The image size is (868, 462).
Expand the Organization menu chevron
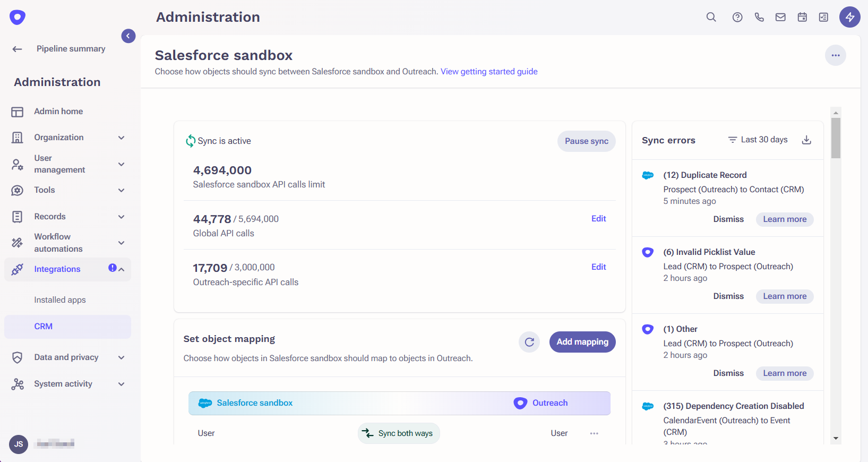122,138
